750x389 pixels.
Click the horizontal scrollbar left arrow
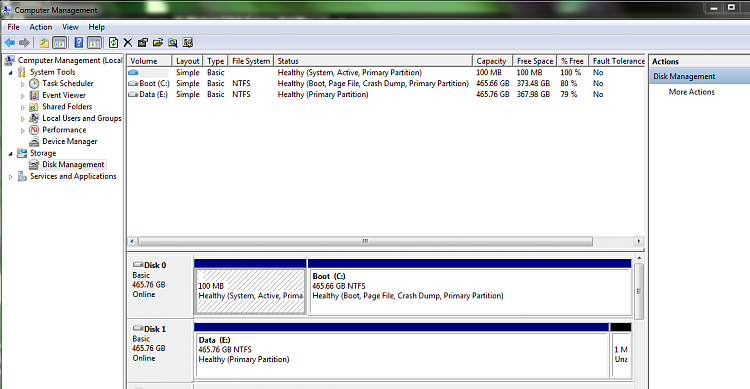click(x=132, y=241)
